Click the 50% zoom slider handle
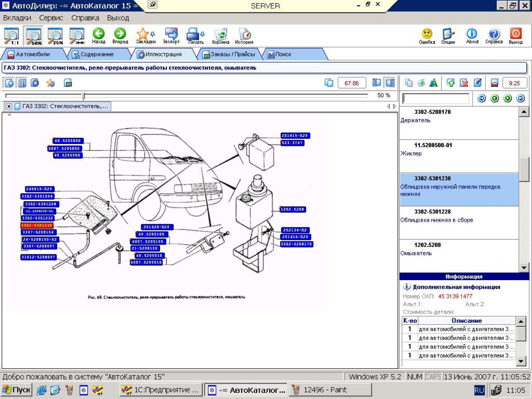This screenshot has height=399, width=532. (83, 96)
